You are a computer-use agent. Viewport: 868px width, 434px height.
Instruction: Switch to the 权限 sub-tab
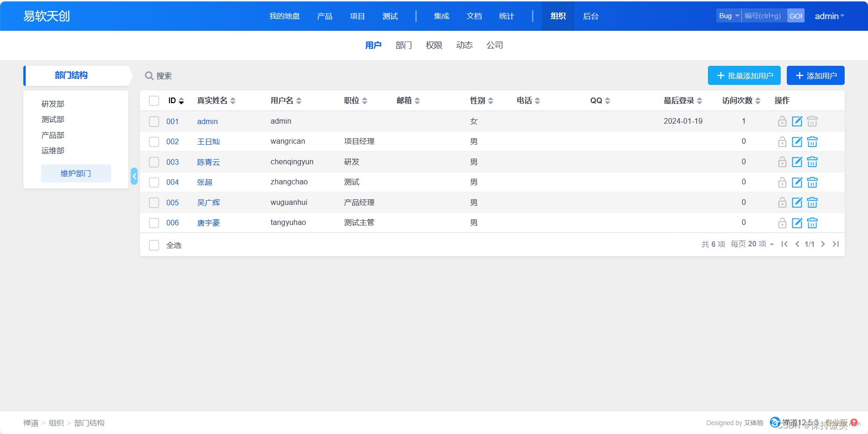pos(434,45)
